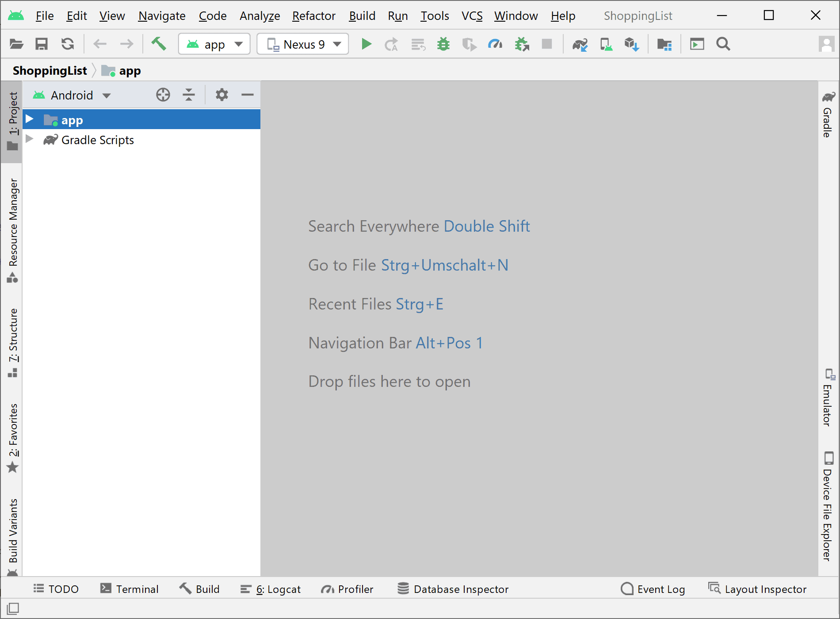Open the View menu
Image resolution: width=840 pixels, height=619 pixels.
tap(112, 16)
